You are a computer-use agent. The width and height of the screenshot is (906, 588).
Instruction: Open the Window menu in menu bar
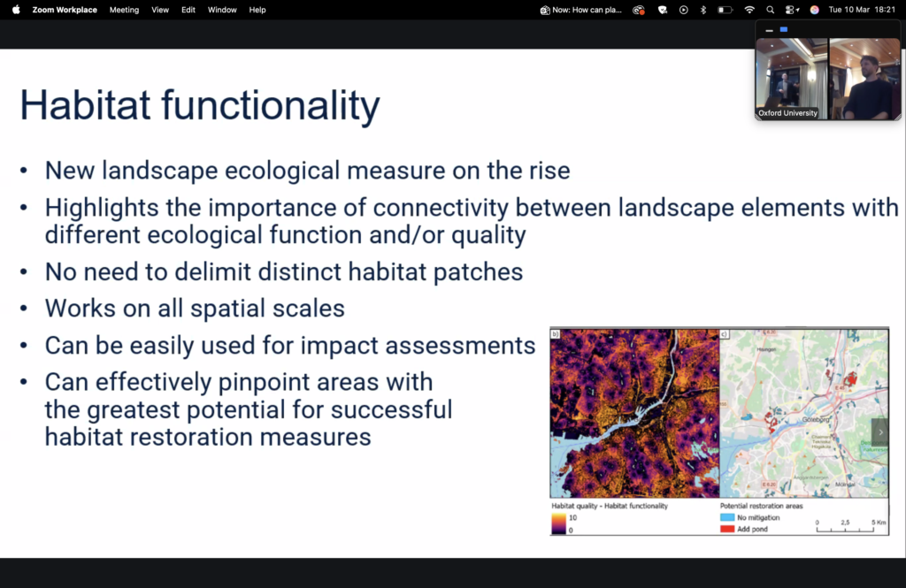pyautogui.click(x=222, y=10)
